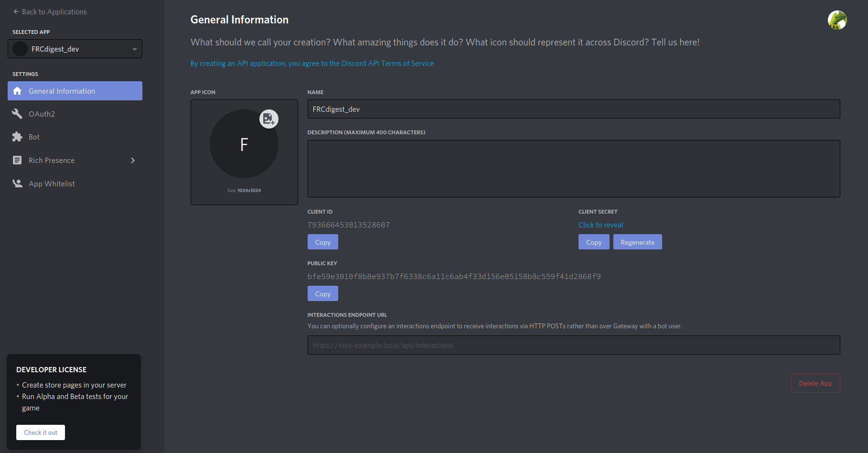Click the Delete App button

coord(815,383)
